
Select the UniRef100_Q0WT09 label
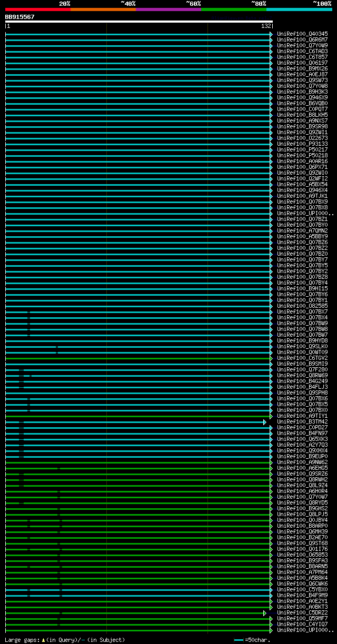coord(303,352)
